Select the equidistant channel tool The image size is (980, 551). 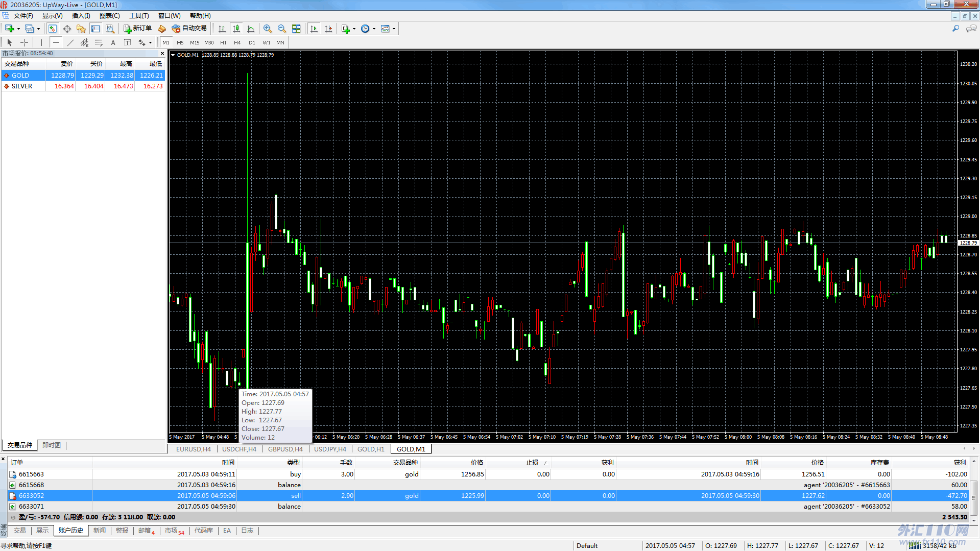point(85,42)
